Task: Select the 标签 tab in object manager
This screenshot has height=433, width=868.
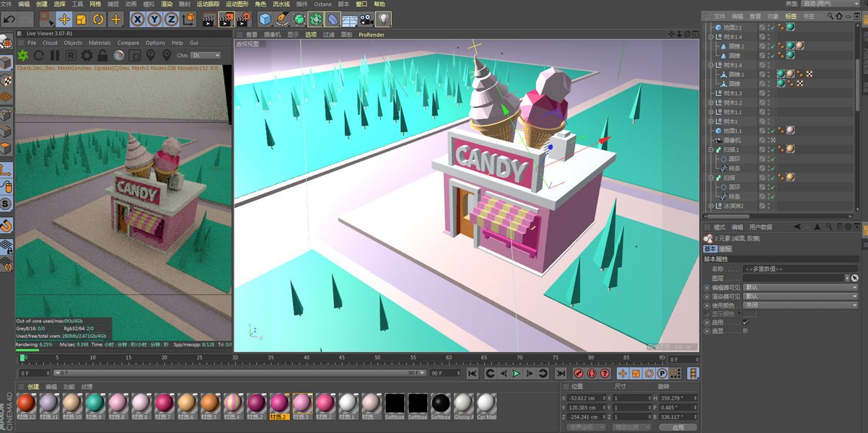Action: tap(791, 16)
